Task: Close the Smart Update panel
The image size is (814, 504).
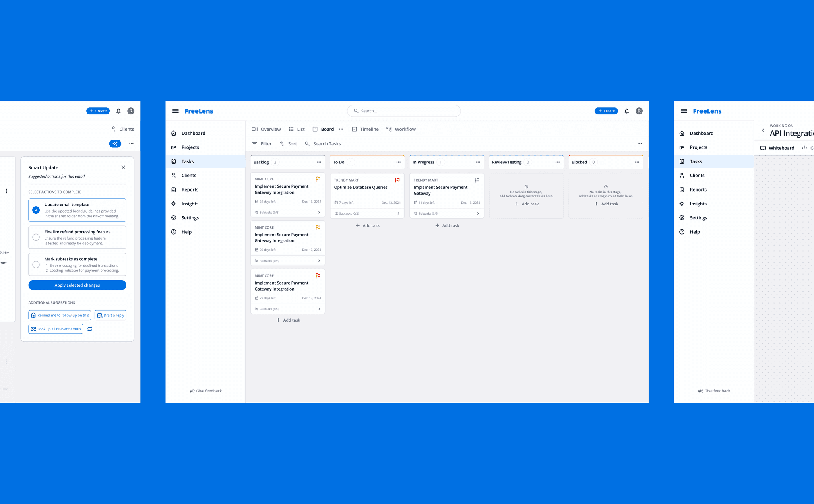Action: (x=123, y=167)
